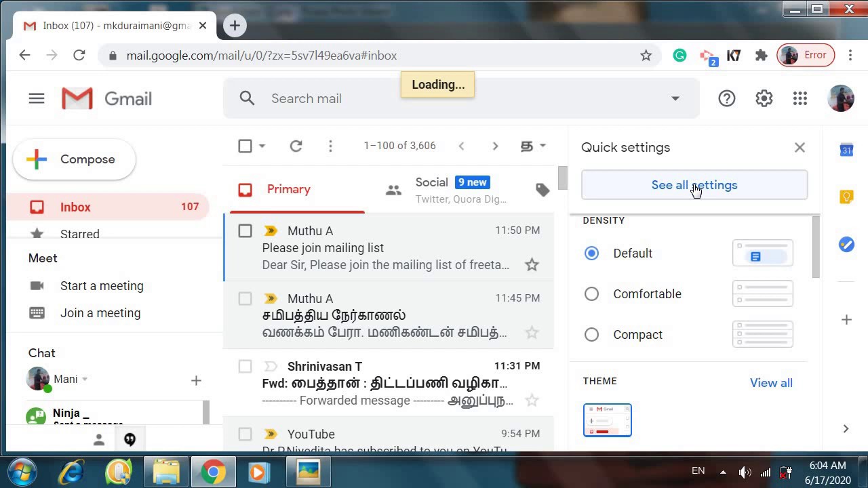Open the Chrome extensions puzzle icon
868x488 pixels.
761,56
